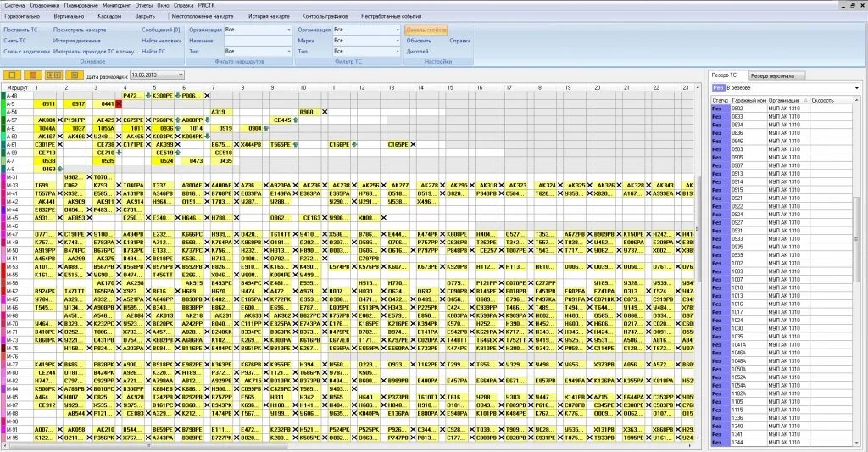Image resolution: width=868 pixels, height=452 pixels.
Task: Click the down arrow icon after K004PK
Action: [207, 137]
